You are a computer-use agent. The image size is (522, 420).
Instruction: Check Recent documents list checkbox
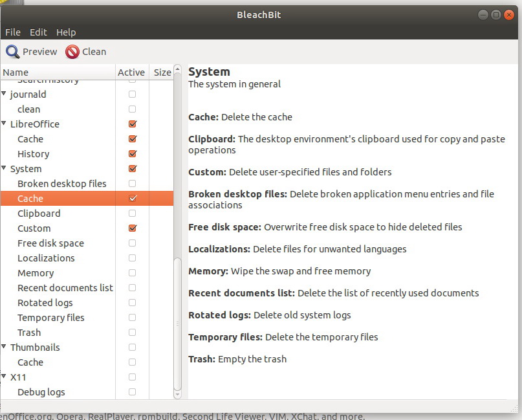click(x=132, y=288)
